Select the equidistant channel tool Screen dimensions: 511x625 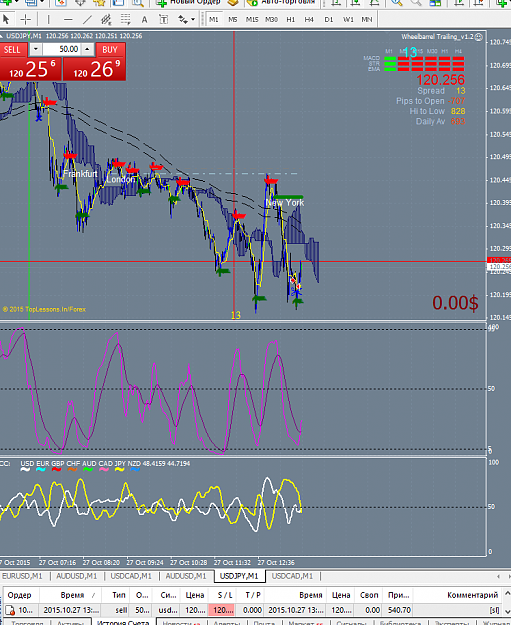coord(106,19)
